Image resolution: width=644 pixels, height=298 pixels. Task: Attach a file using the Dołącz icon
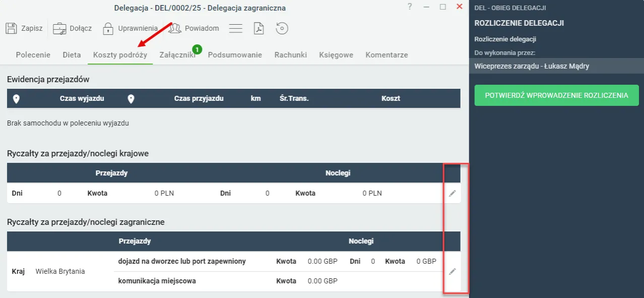click(60, 28)
